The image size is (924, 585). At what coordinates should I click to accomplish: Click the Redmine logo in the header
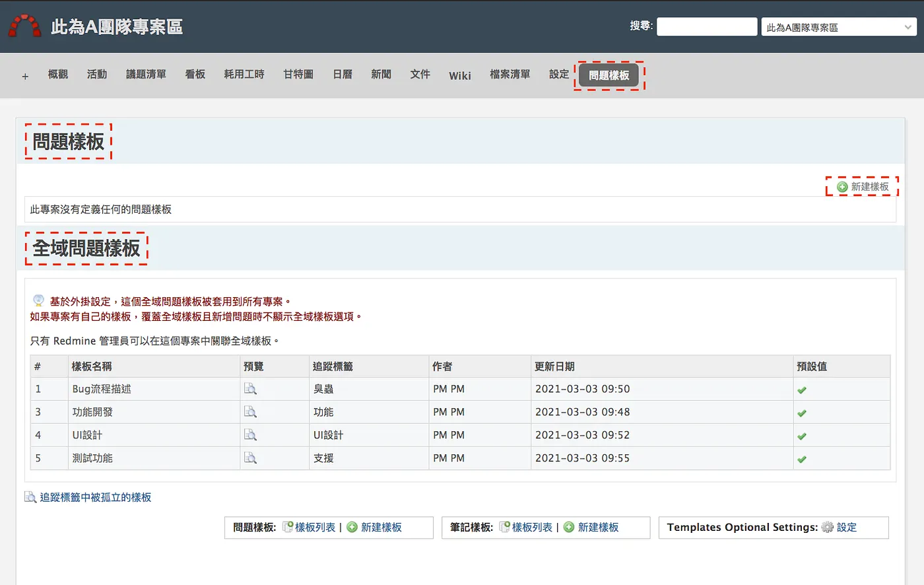tap(25, 26)
